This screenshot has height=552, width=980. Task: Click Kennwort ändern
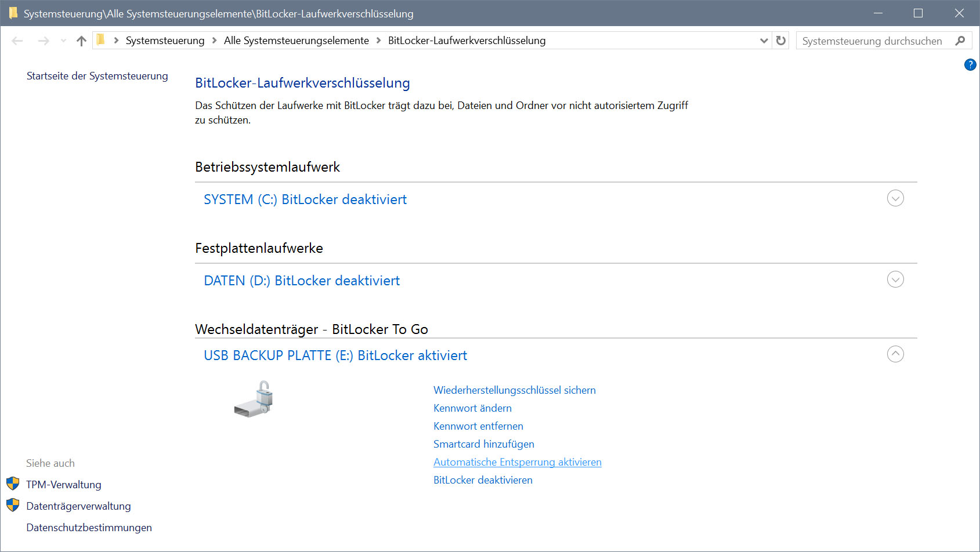(472, 408)
